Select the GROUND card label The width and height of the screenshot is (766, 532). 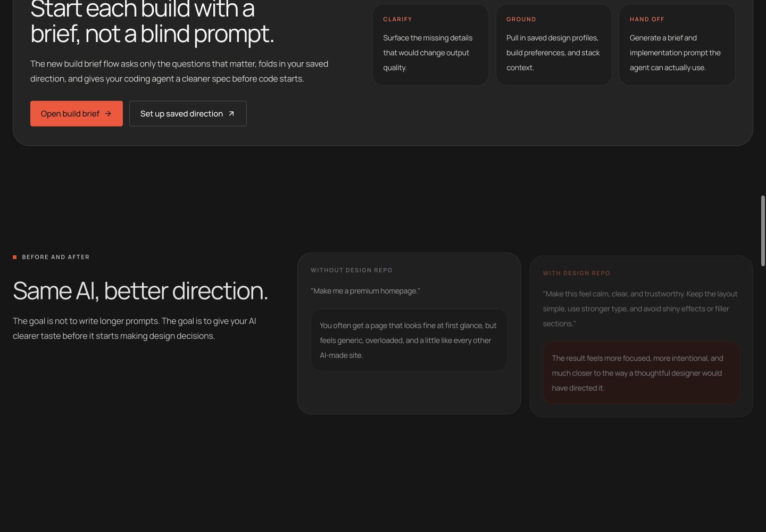point(521,19)
